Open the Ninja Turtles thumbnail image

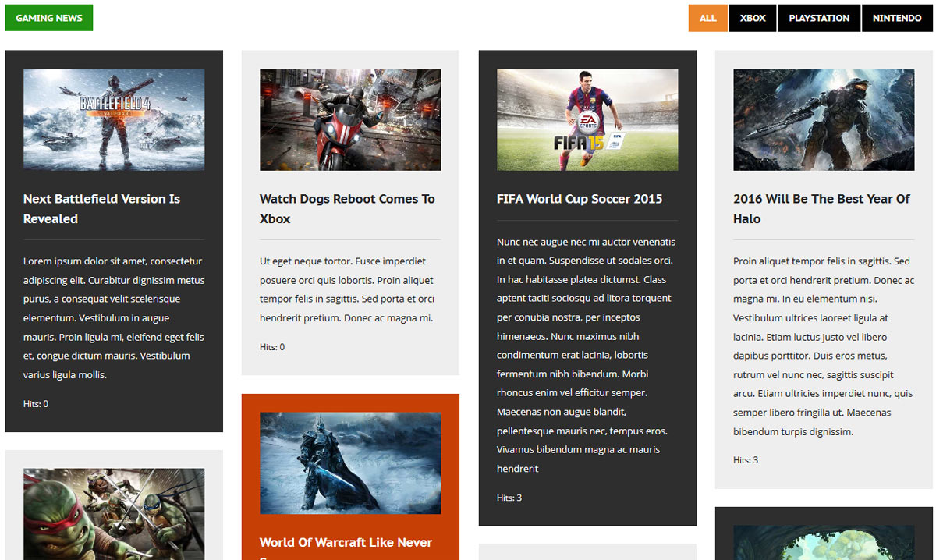tap(114, 514)
